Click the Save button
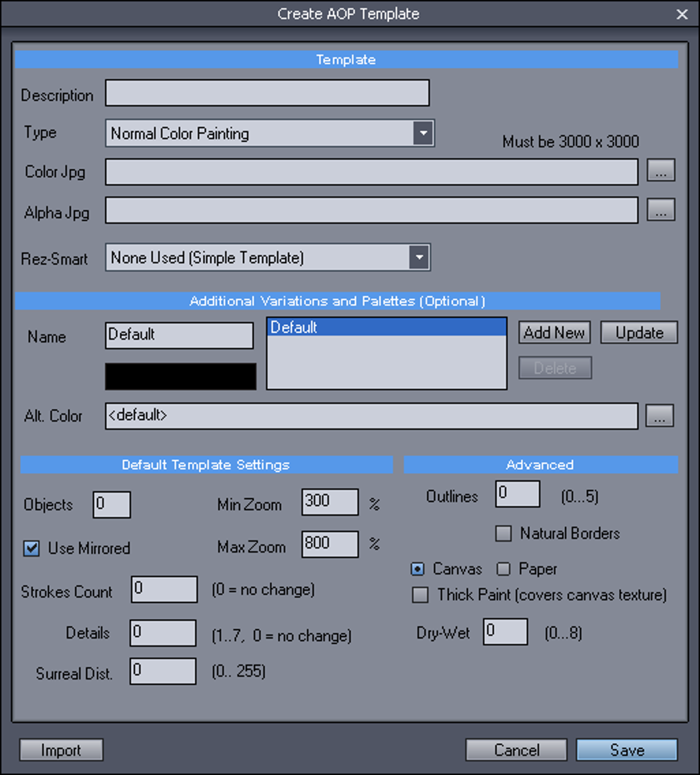 coord(627,750)
